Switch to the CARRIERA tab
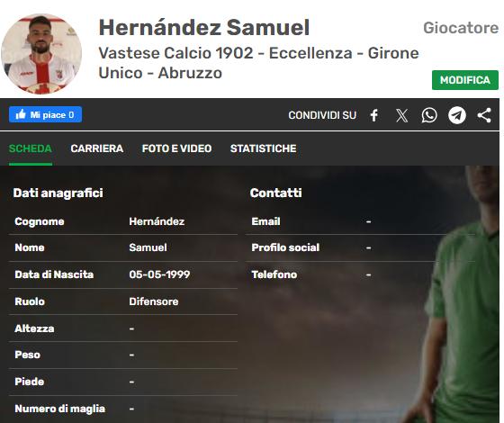The image size is (504, 423). (x=97, y=148)
